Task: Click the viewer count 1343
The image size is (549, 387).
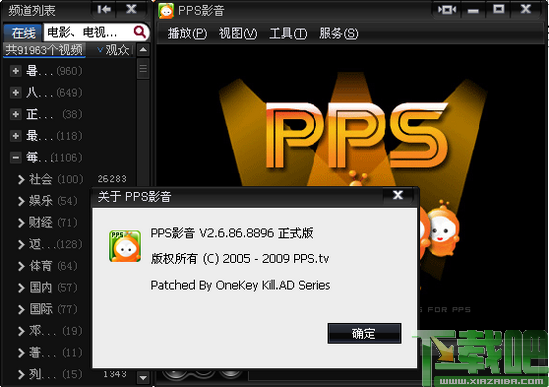Action: coord(115,374)
